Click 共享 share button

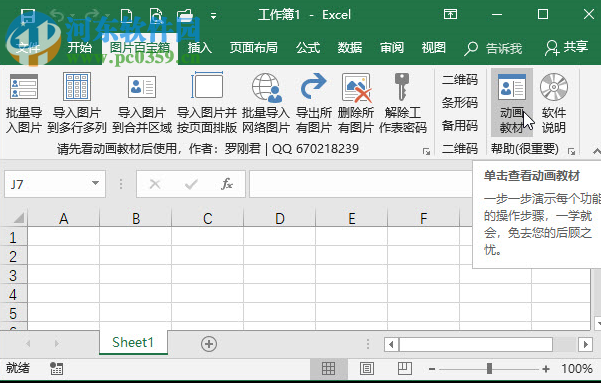tap(567, 48)
